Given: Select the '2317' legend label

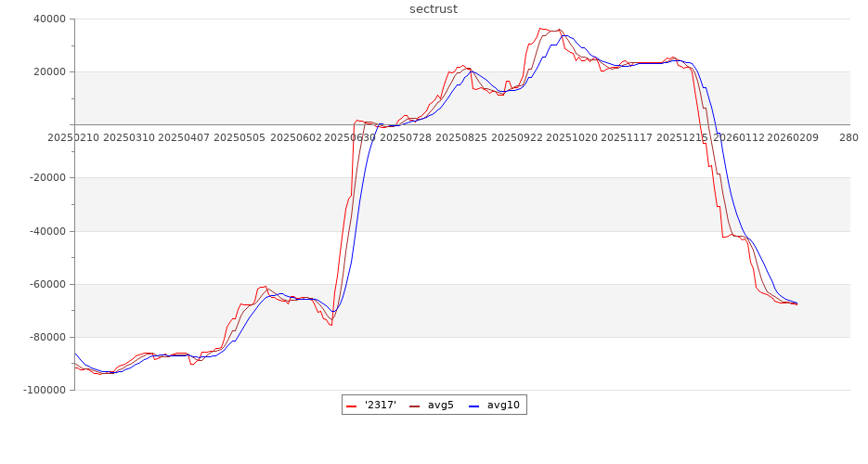Looking at the screenshot, I should [381, 406].
